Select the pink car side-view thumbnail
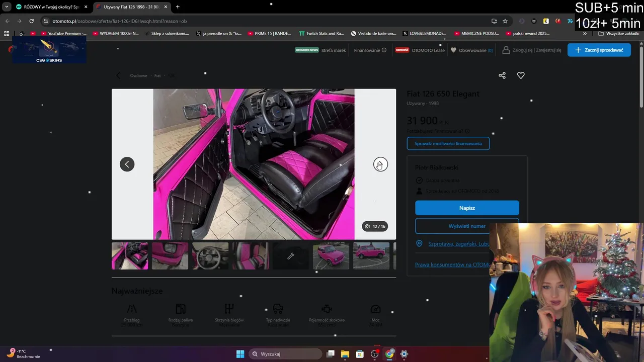Image resolution: width=644 pixels, height=362 pixels. click(371, 256)
